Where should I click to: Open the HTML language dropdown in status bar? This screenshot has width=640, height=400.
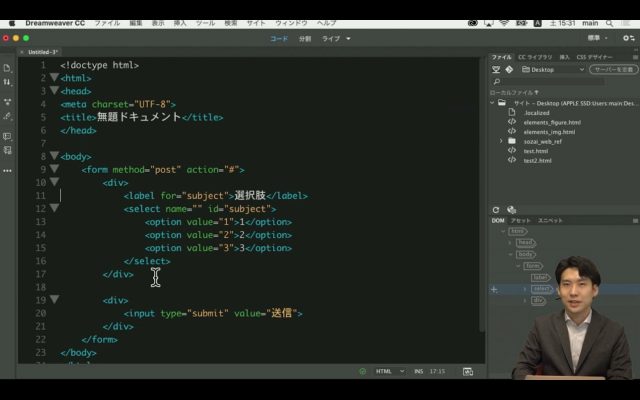tap(389, 371)
